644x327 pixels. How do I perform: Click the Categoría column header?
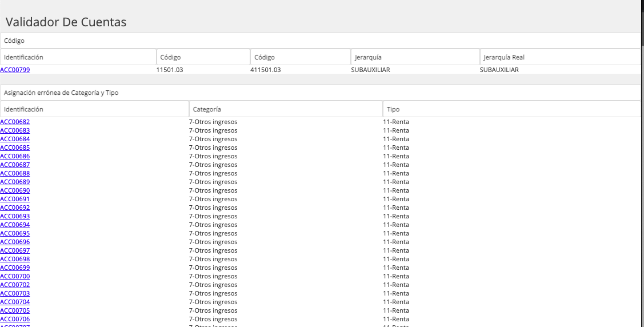(286, 109)
